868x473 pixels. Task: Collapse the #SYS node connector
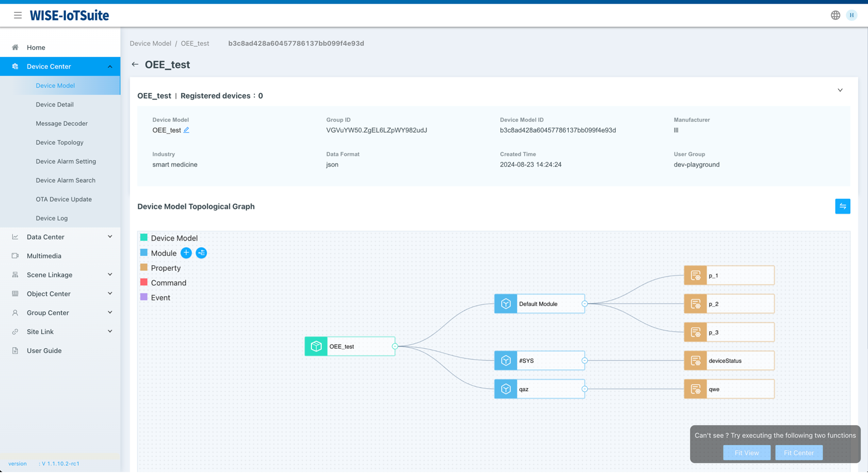584,360
